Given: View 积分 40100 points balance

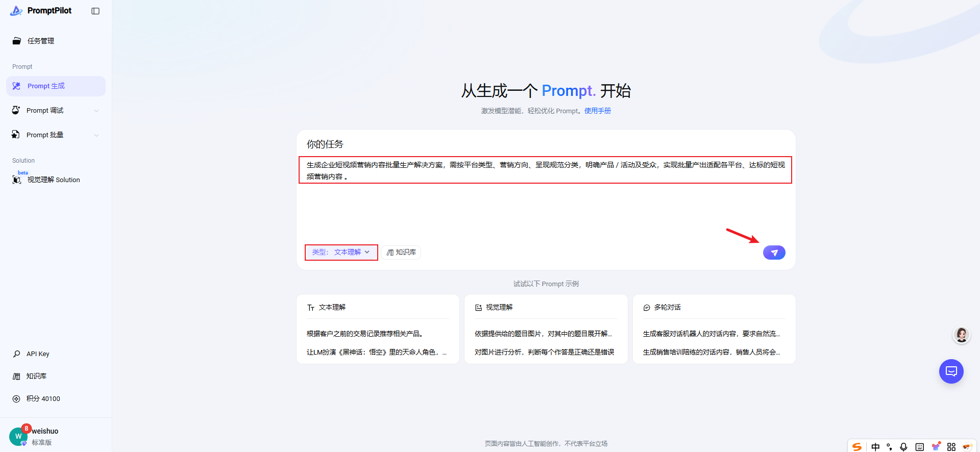Looking at the screenshot, I should (x=56, y=399).
